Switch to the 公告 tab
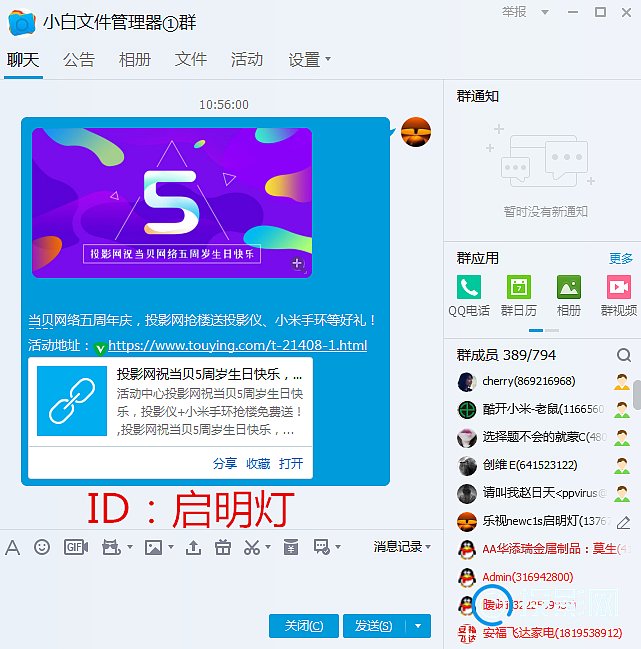641x649 pixels. (79, 60)
